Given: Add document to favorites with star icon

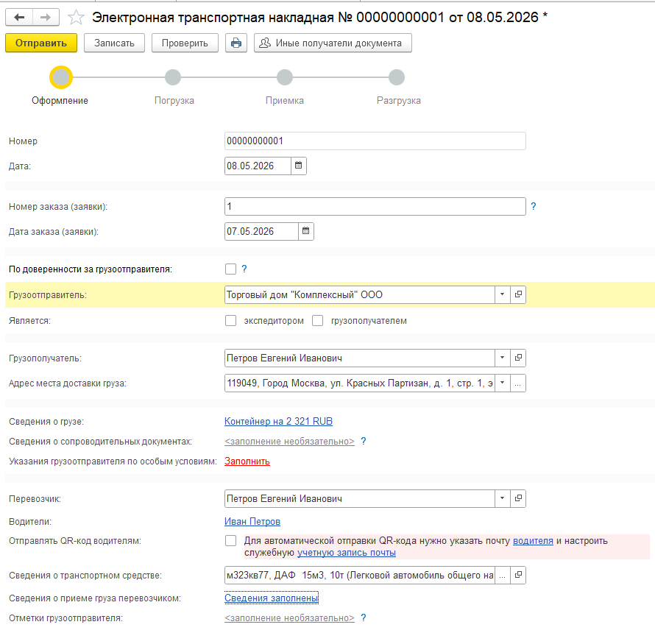Looking at the screenshot, I should pyautogui.click(x=76, y=18).
